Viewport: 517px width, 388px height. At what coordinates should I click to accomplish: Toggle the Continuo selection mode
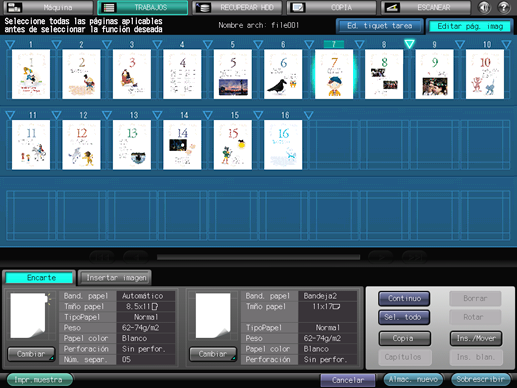tap(404, 298)
